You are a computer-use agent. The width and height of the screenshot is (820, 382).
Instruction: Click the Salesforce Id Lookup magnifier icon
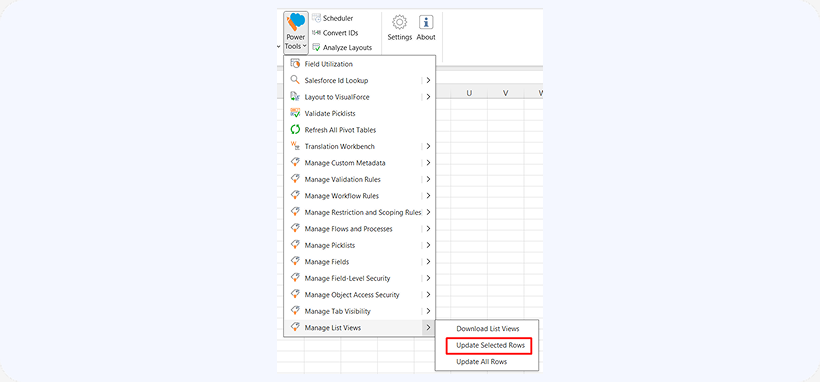[295, 80]
